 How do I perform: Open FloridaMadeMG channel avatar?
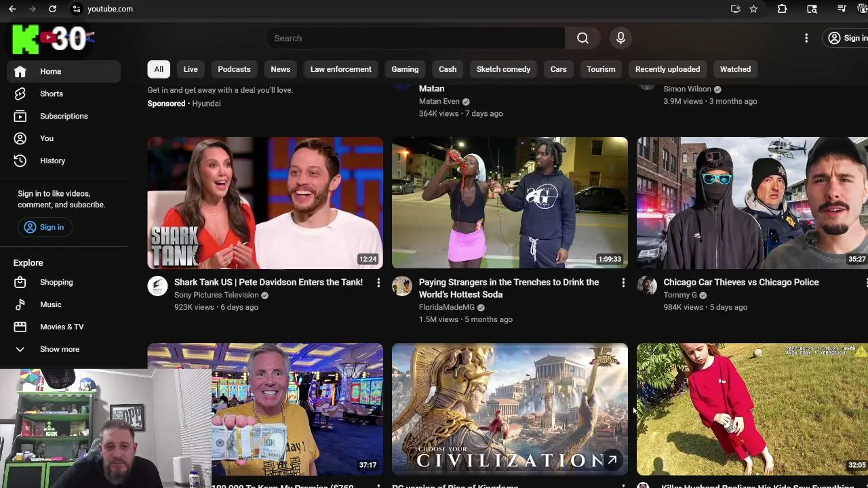(x=402, y=286)
